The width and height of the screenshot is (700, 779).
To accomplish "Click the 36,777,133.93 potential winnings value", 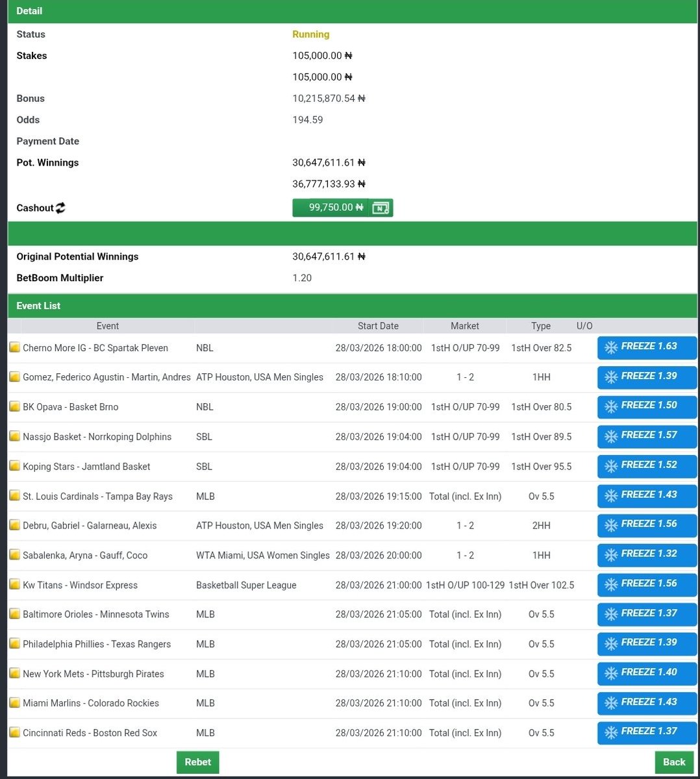I will (x=329, y=184).
